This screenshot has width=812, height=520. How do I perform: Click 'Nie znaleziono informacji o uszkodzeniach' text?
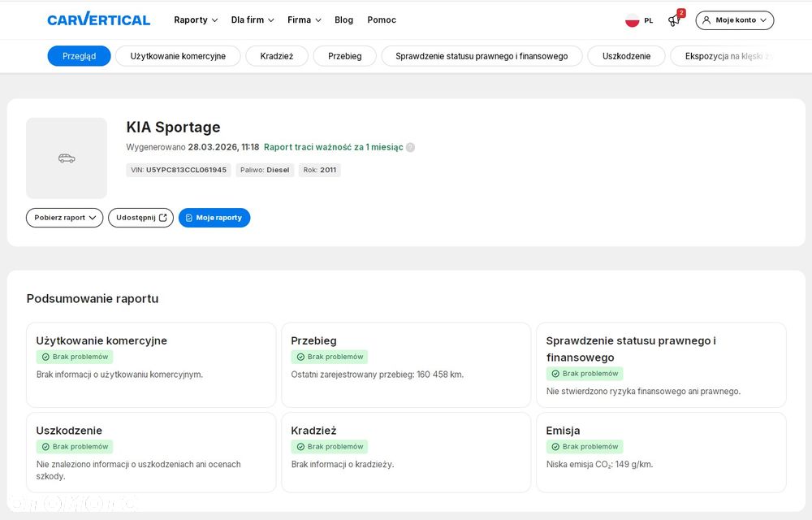(x=138, y=470)
